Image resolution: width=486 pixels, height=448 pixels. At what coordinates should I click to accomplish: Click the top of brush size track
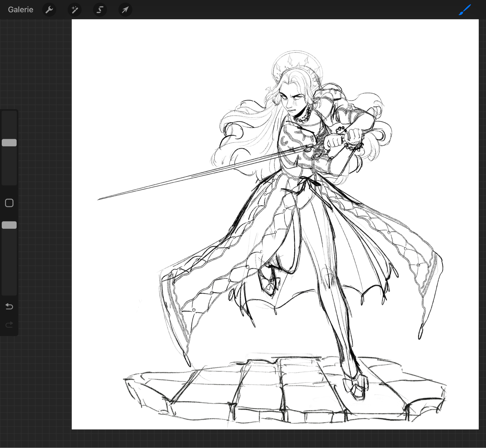[9, 115]
